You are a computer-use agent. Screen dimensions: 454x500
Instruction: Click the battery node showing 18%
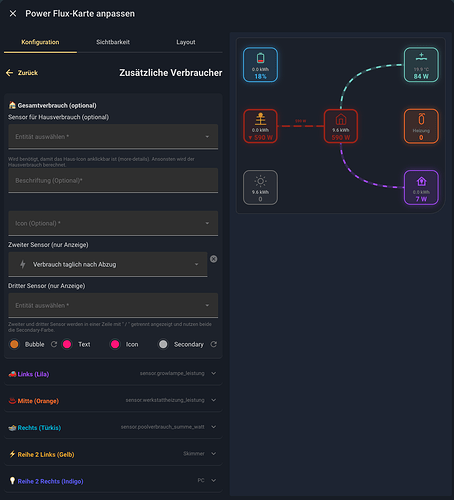tap(260, 65)
